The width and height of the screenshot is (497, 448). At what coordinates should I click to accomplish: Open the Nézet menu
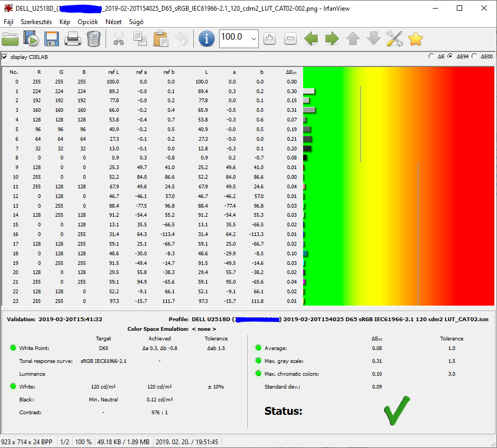tap(114, 22)
